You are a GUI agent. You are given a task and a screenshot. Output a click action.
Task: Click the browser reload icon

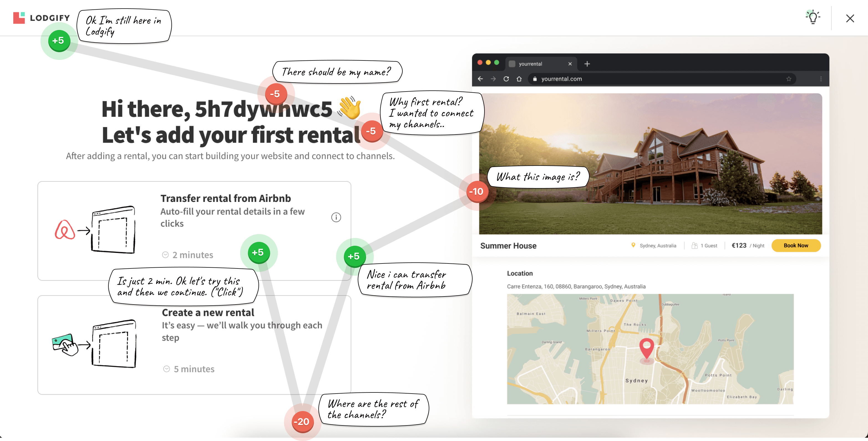click(506, 79)
